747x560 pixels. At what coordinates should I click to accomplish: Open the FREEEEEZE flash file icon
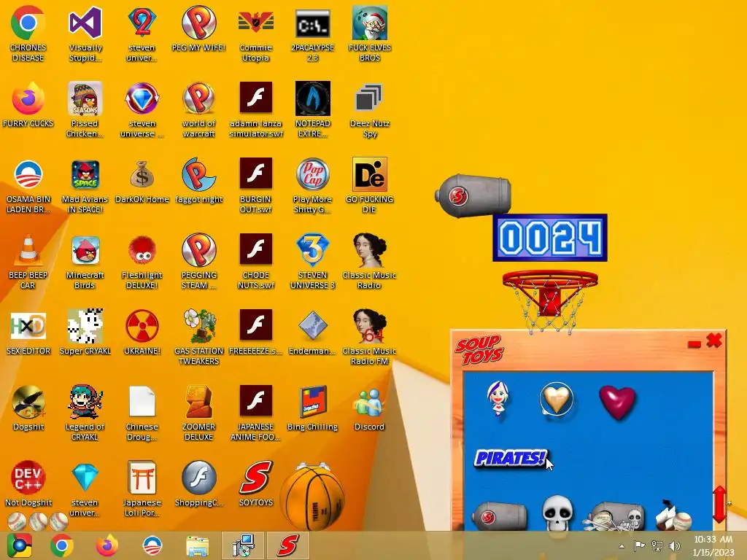click(256, 332)
